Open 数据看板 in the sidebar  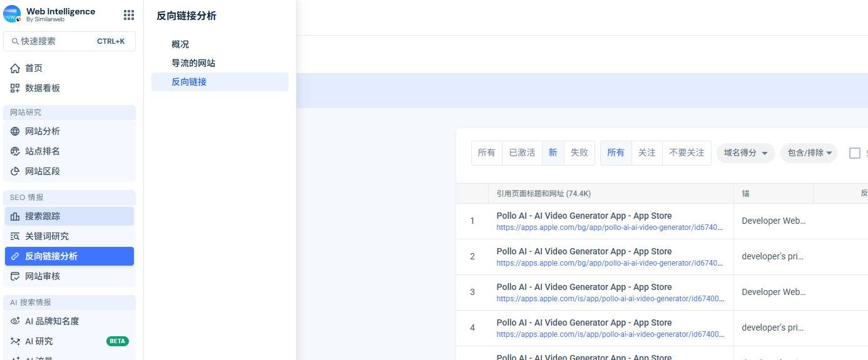[69, 88]
